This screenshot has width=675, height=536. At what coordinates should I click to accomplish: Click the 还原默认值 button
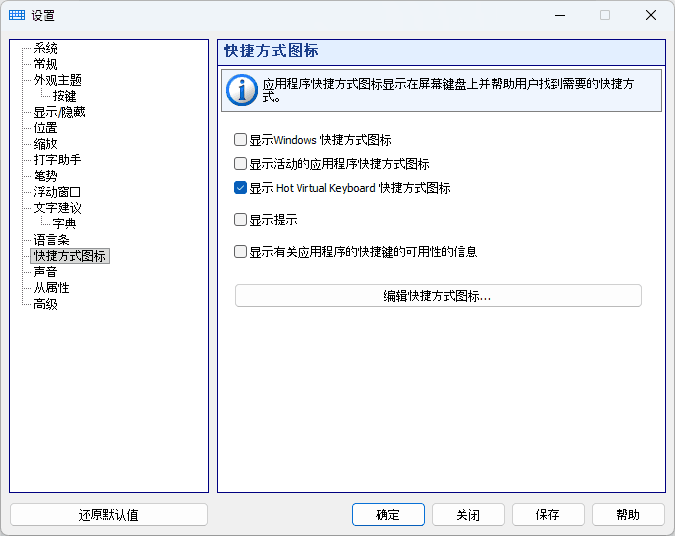click(109, 514)
